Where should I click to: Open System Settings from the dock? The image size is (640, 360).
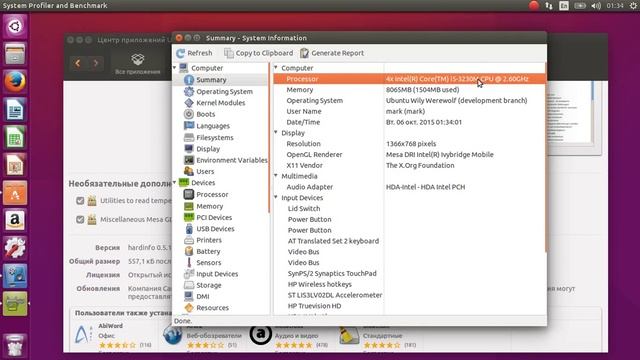(x=15, y=248)
